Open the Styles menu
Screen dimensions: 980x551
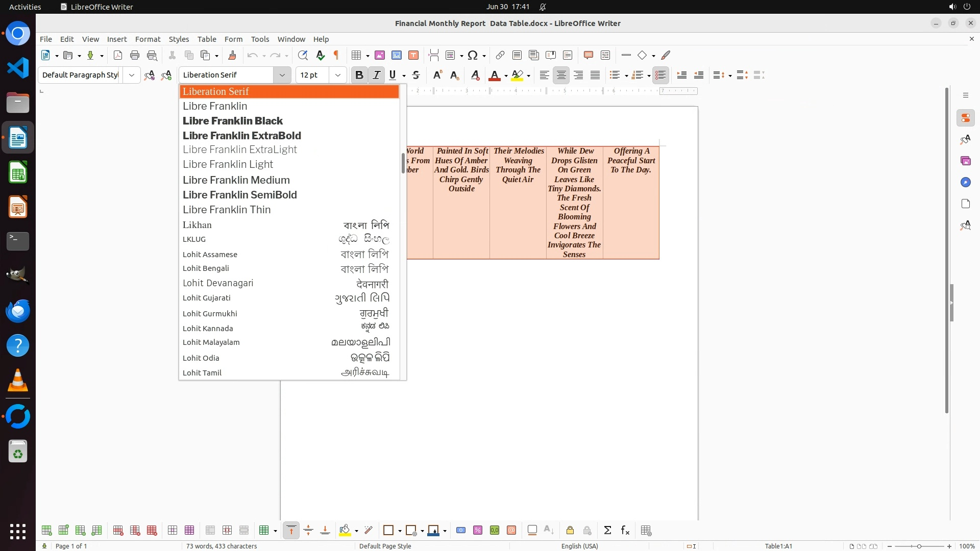tap(179, 39)
